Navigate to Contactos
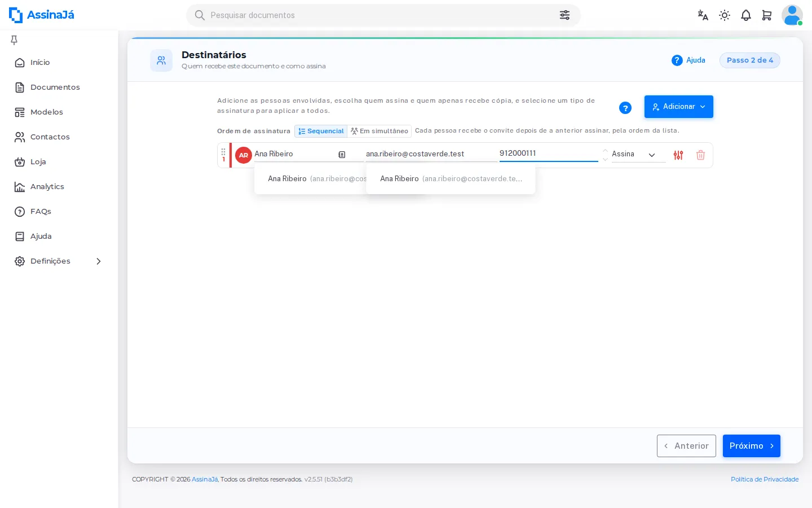Screen dimensions: 812x508 pos(59,137)
